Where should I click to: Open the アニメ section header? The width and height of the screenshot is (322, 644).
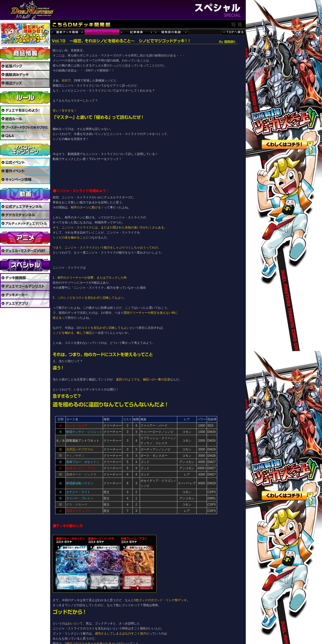click(x=25, y=238)
